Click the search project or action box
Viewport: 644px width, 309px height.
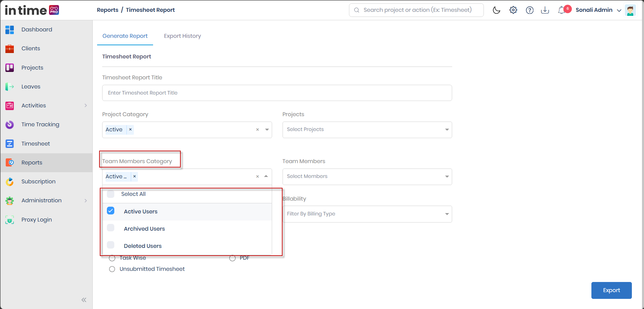pyautogui.click(x=416, y=10)
